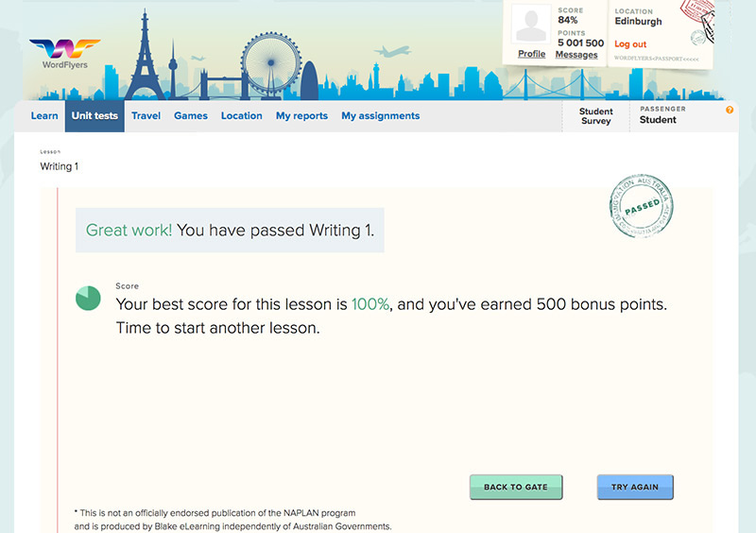Click the orange help question mark icon
Viewport: 756px width, 533px height.
point(730,111)
